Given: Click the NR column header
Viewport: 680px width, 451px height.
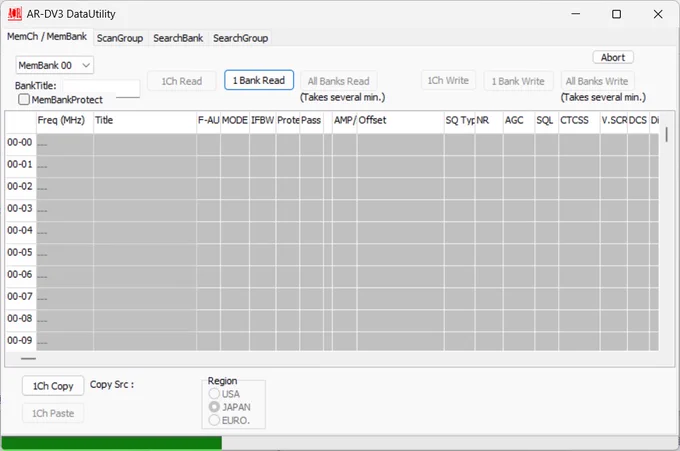Looking at the screenshot, I should (489, 121).
